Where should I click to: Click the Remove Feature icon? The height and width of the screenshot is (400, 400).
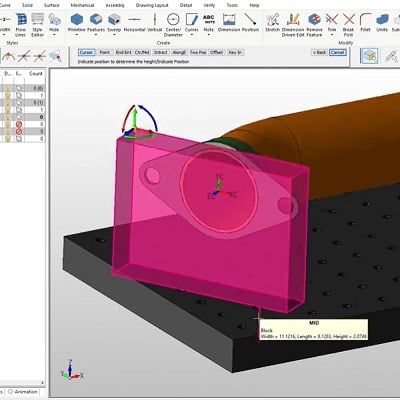pyautogui.click(x=314, y=25)
